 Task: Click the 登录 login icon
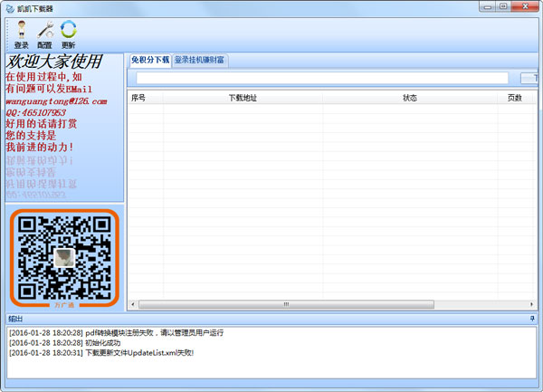(x=22, y=34)
